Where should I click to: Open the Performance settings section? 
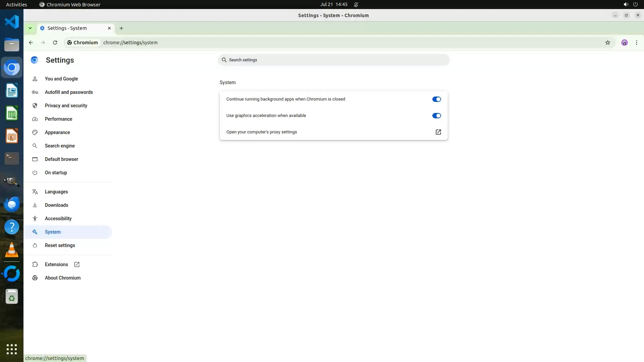(58, 119)
